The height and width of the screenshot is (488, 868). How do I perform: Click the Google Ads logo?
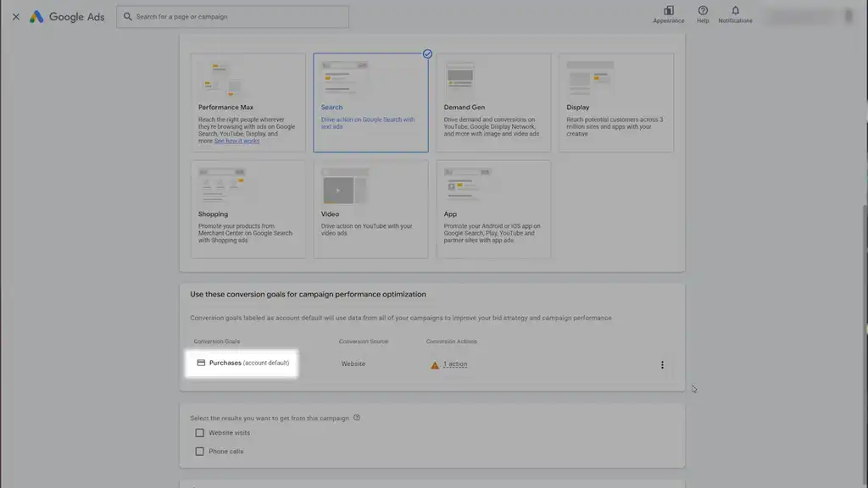pos(67,17)
